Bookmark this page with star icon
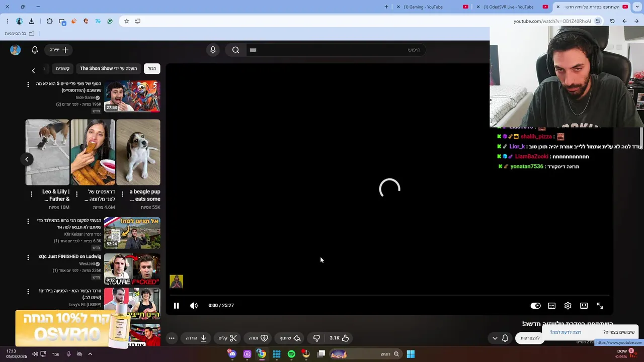The height and width of the screenshot is (362, 644). [127, 21]
